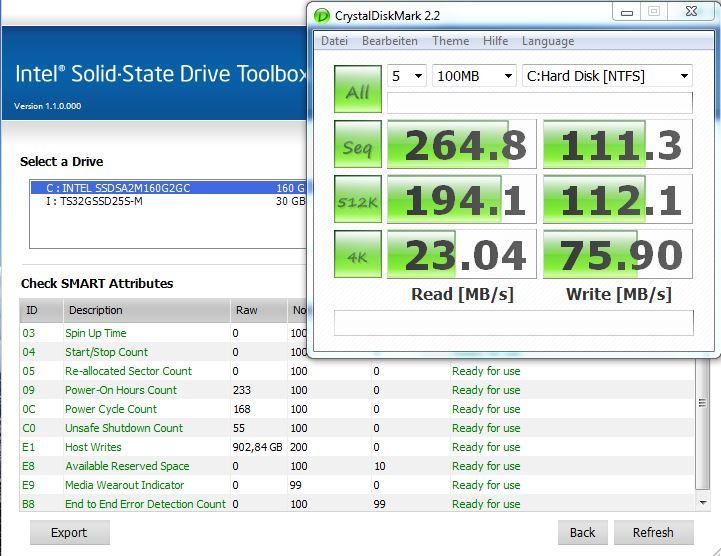The height and width of the screenshot is (556, 721).
Task: Click the 4K write result 75.90
Action: (x=618, y=254)
